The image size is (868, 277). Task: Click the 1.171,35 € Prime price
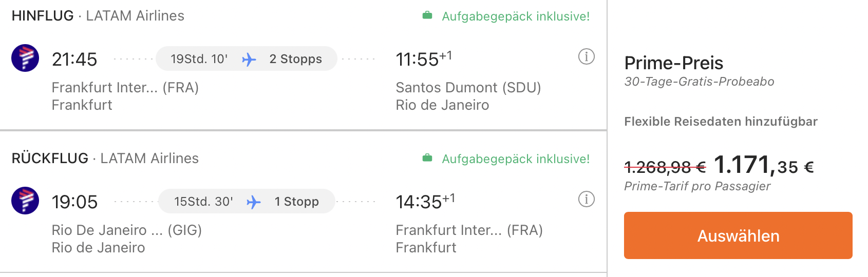(x=764, y=165)
